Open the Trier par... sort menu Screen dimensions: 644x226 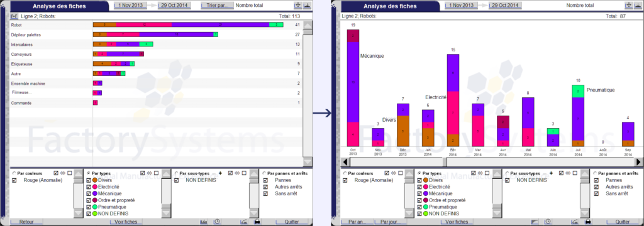coord(217,6)
